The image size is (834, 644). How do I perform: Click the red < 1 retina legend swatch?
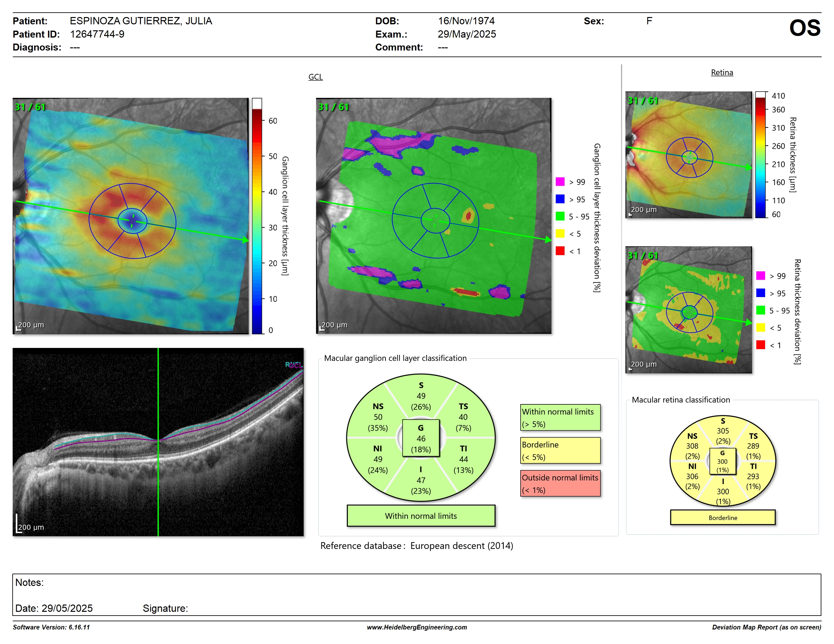[x=760, y=344]
